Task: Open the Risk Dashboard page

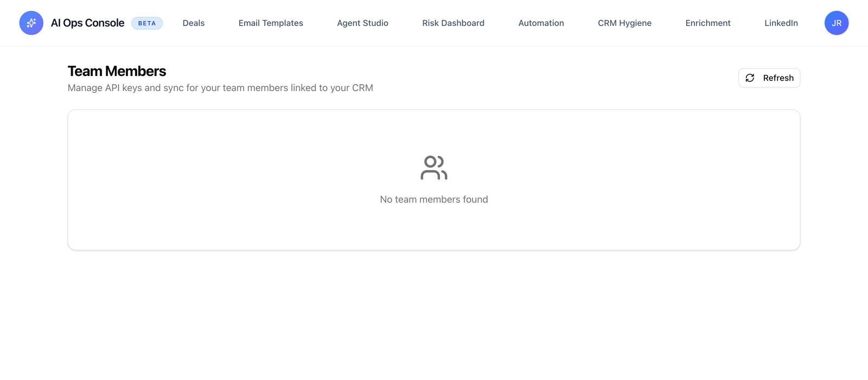Action: tap(453, 23)
